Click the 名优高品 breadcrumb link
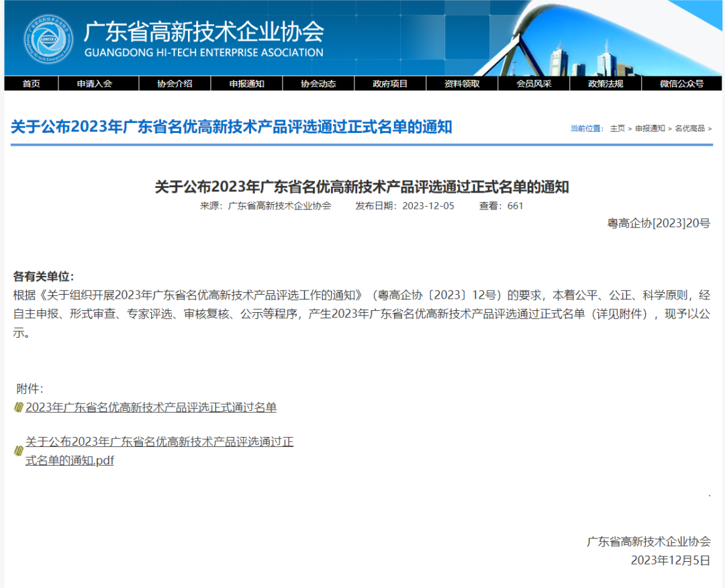The image size is (725, 588). coord(689,128)
